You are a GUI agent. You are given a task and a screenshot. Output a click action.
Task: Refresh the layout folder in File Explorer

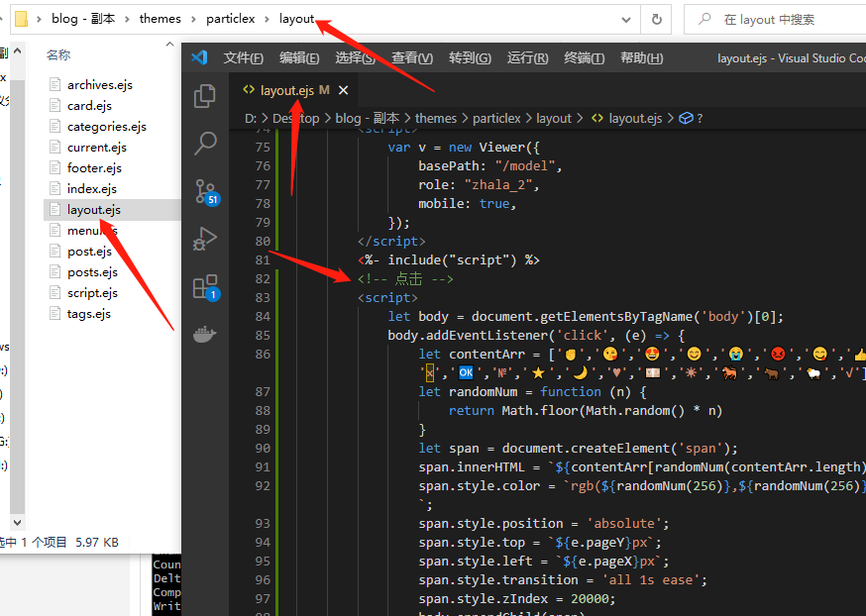(656, 20)
